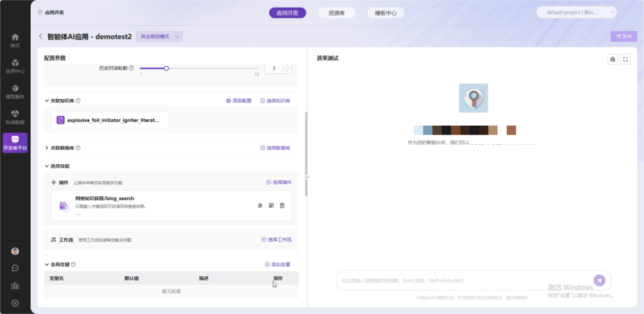The width and height of the screenshot is (644, 314).
Task: Click the 插件 section label
Action: pos(64,182)
